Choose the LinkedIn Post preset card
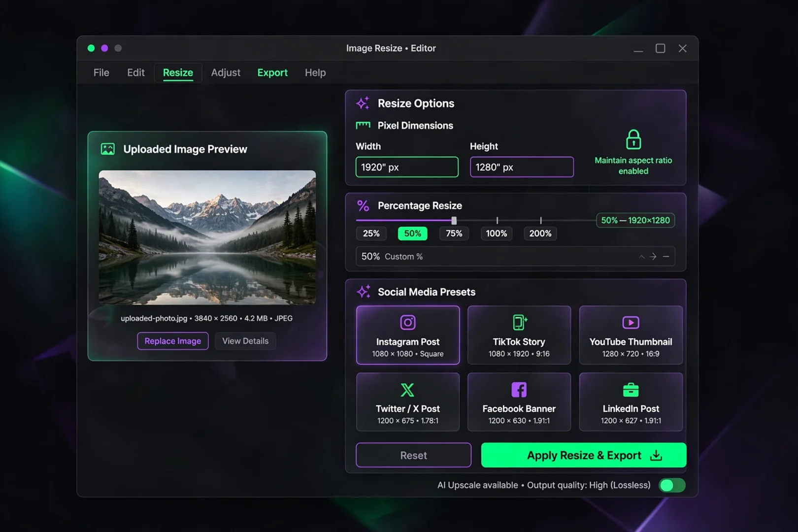This screenshot has width=798, height=532. point(631,402)
